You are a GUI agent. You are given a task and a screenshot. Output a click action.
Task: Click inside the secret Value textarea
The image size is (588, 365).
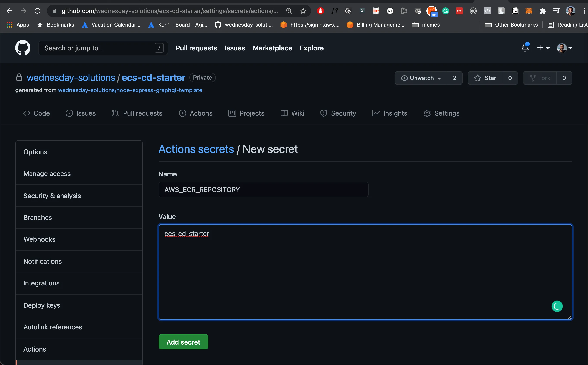365,272
